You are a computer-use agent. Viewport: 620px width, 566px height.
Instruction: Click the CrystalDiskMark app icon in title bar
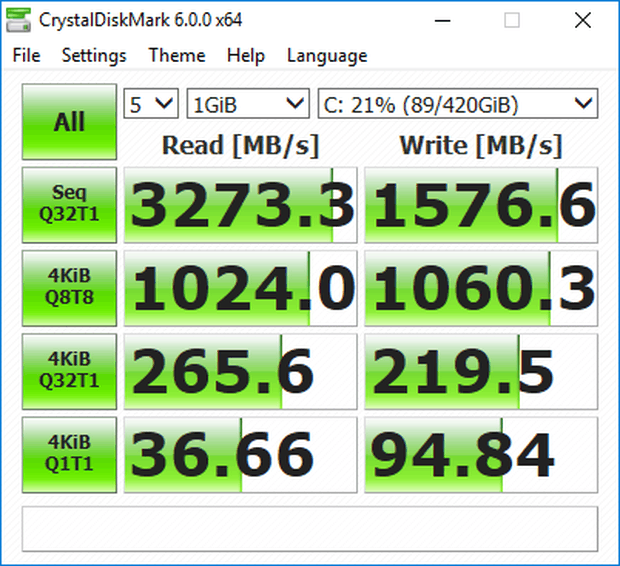coord(19,20)
